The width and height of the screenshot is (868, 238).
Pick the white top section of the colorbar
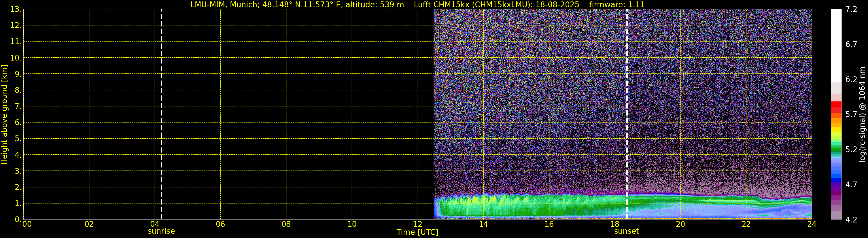coord(836,46)
